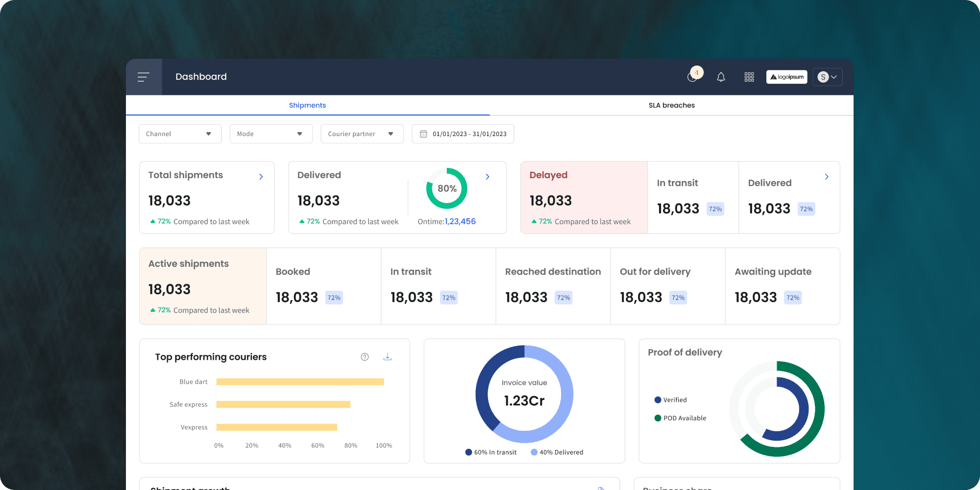Open the hamburger menu icon
Image resolution: width=980 pixels, height=490 pixels.
point(144,77)
